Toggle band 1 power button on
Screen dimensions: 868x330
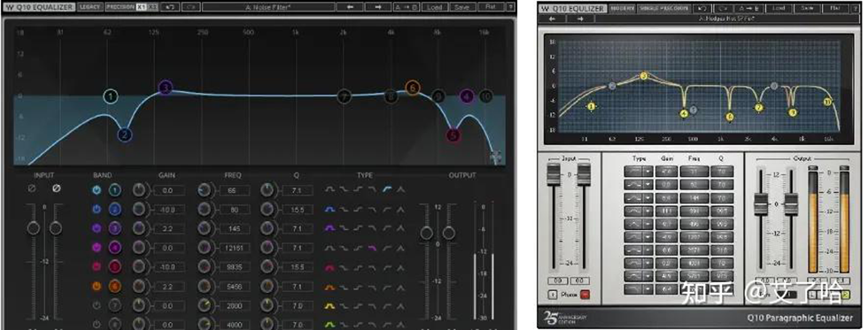(x=97, y=191)
